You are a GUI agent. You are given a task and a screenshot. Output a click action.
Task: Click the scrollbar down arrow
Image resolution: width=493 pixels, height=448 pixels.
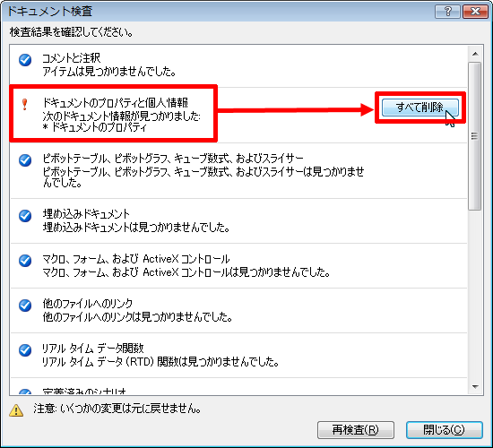pos(475,387)
